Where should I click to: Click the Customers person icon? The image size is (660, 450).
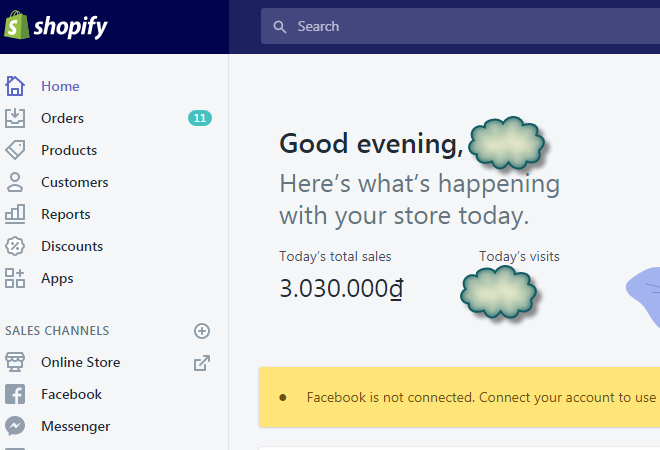[15, 182]
